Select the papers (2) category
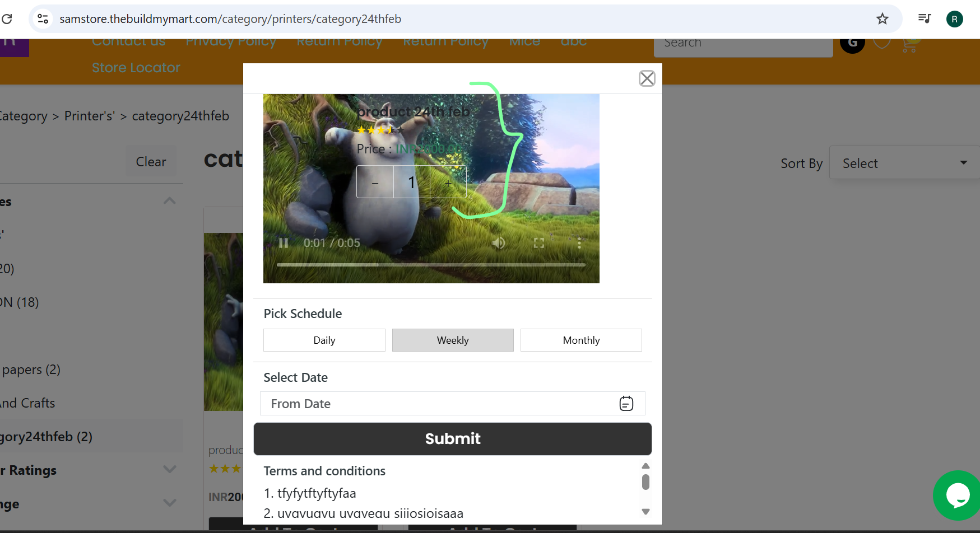 [31, 370]
